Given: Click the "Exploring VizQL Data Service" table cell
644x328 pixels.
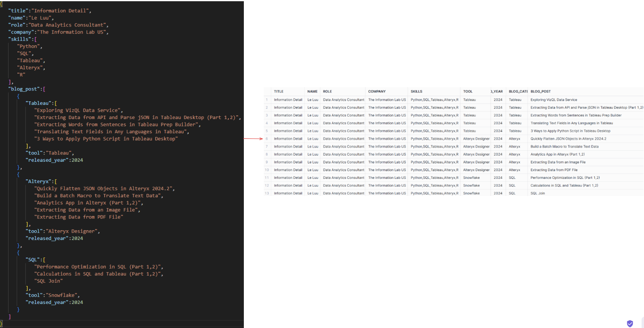Looking at the screenshot, I should coord(554,100).
